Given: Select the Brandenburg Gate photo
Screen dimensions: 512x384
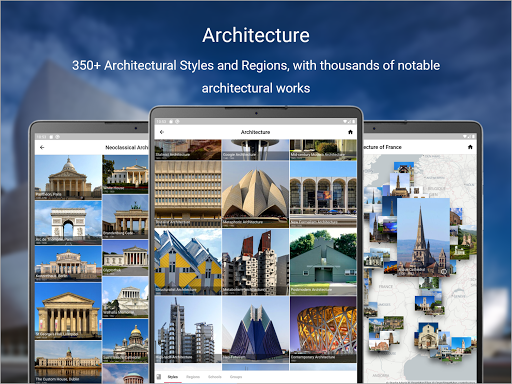Looking at the screenshot, I should coord(125,216).
